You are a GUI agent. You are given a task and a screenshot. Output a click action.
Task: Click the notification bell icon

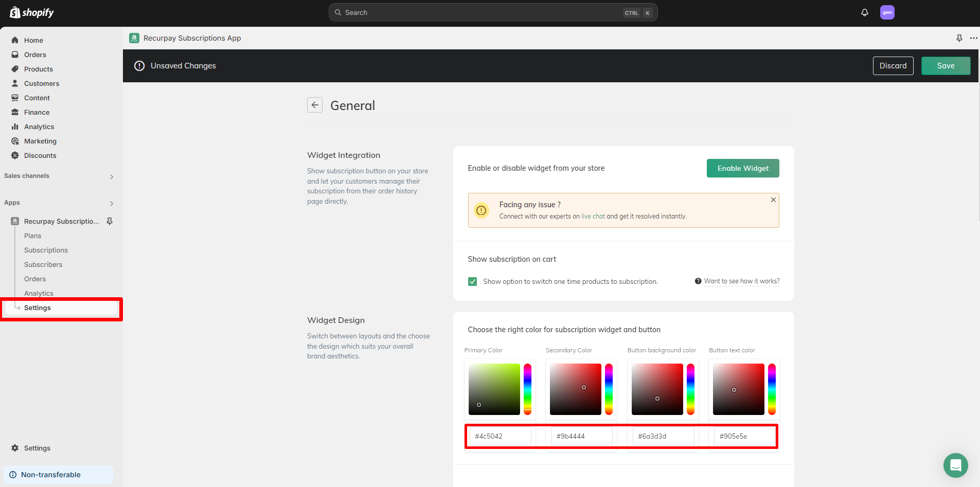(864, 12)
